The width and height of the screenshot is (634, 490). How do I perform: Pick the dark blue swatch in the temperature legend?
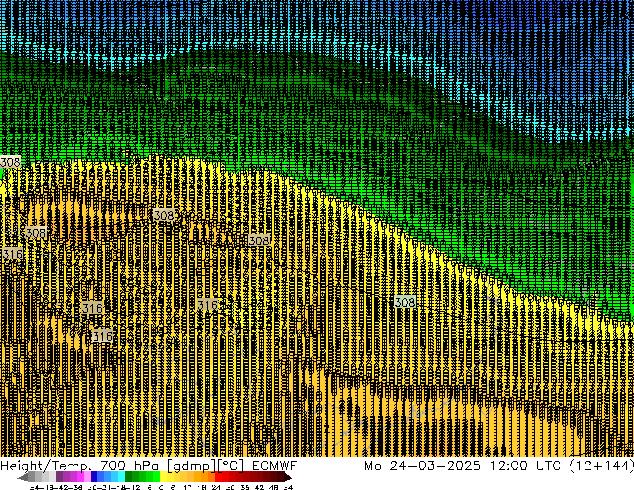pos(94,477)
